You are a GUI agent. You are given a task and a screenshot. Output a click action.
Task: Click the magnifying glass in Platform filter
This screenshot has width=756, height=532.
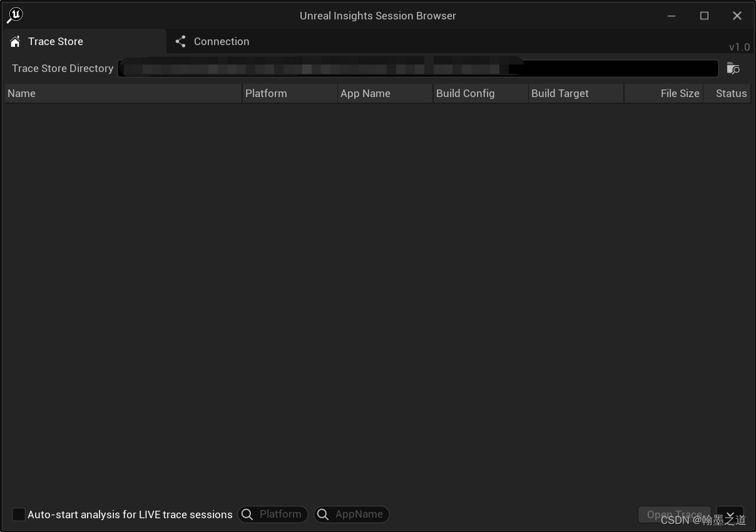[248, 514]
